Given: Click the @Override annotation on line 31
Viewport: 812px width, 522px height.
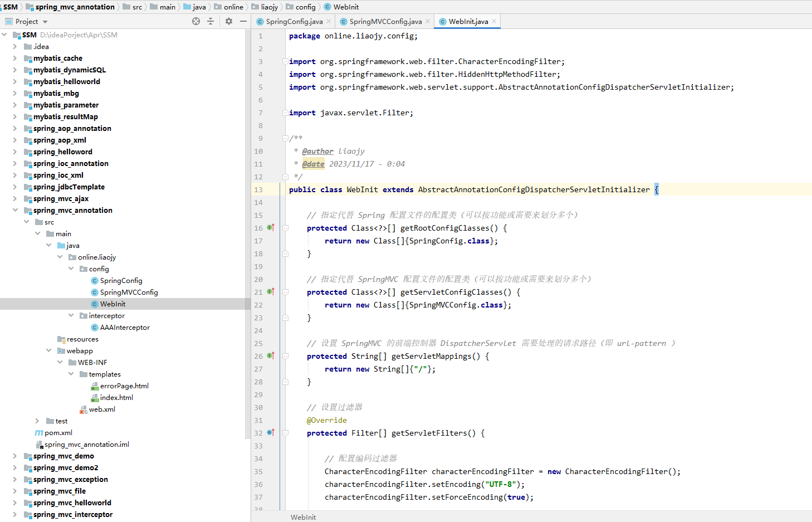Looking at the screenshot, I should click(x=326, y=420).
